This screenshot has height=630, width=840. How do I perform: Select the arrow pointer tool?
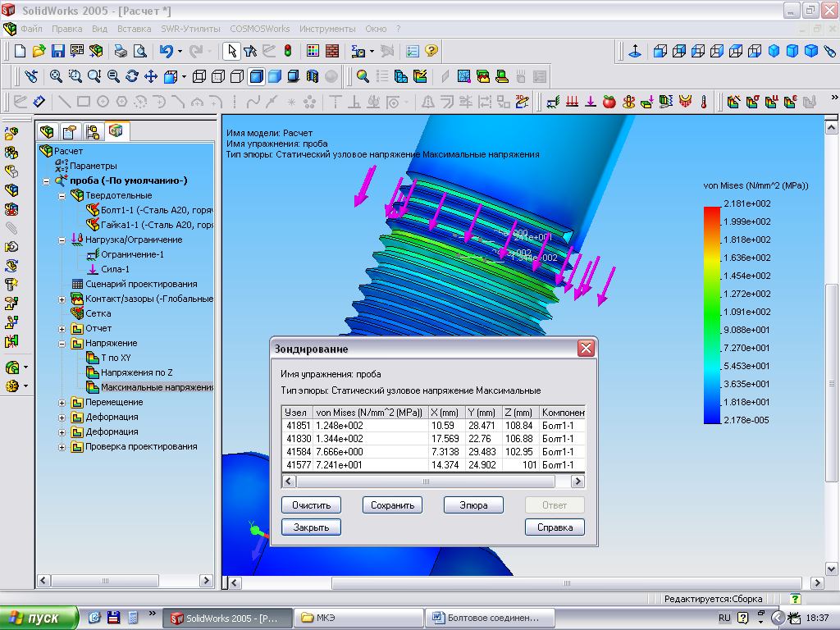pos(231,51)
